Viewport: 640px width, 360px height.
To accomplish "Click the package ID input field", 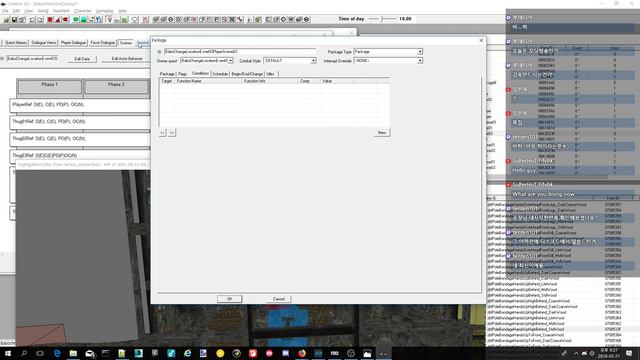I will 240,52.
